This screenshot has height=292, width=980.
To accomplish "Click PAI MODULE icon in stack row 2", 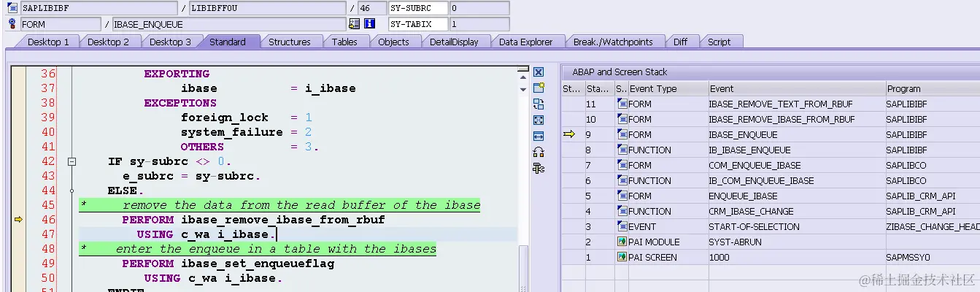I will 622,242.
